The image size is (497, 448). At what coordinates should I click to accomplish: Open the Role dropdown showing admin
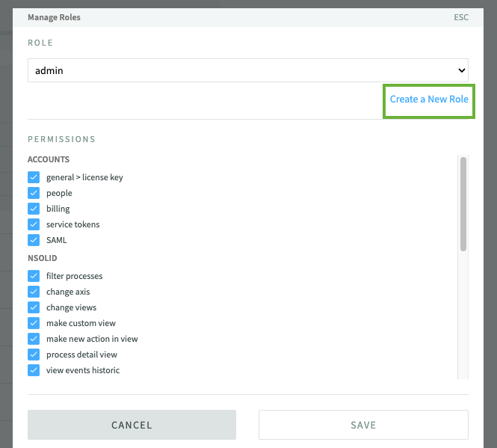point(247,70)
